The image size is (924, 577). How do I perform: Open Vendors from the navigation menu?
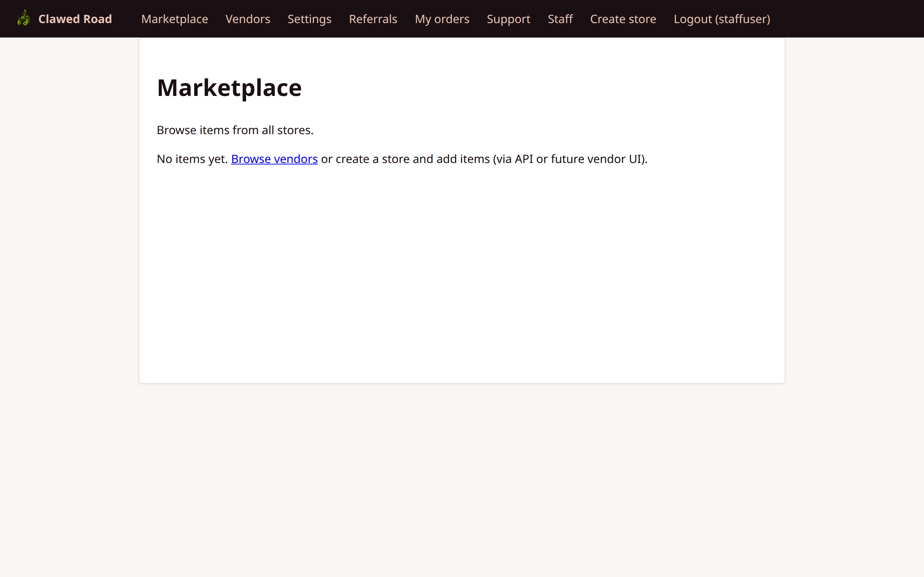(x=248, y=18)
